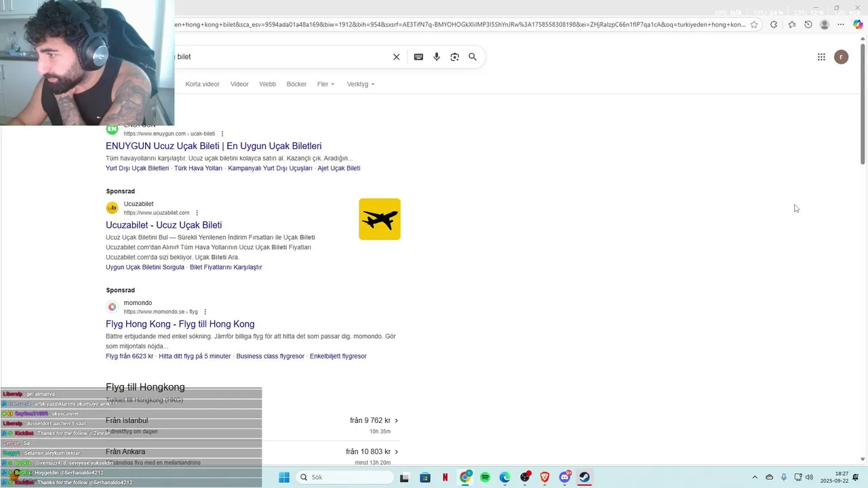Open the Google account avatar 'r'
868x488 pixels.
(841, 57)
